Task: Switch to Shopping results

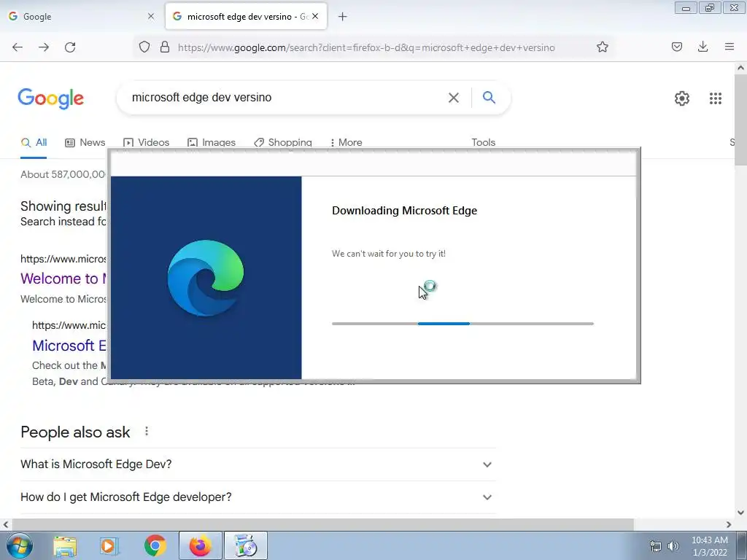Action: click(x=283, y=142)
